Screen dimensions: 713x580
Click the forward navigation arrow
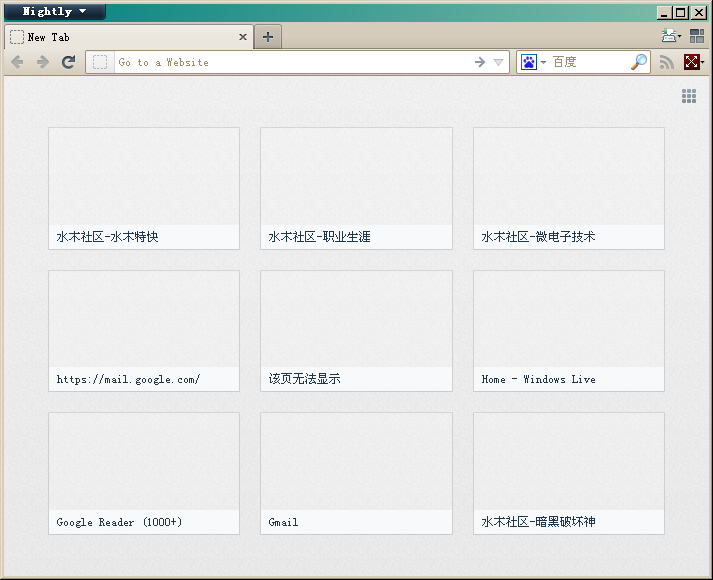pyautogui.click(x=43, y=62)
